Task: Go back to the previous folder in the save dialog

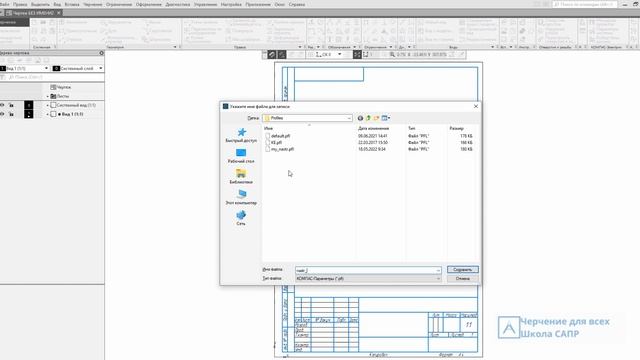Action: (360, 118)
